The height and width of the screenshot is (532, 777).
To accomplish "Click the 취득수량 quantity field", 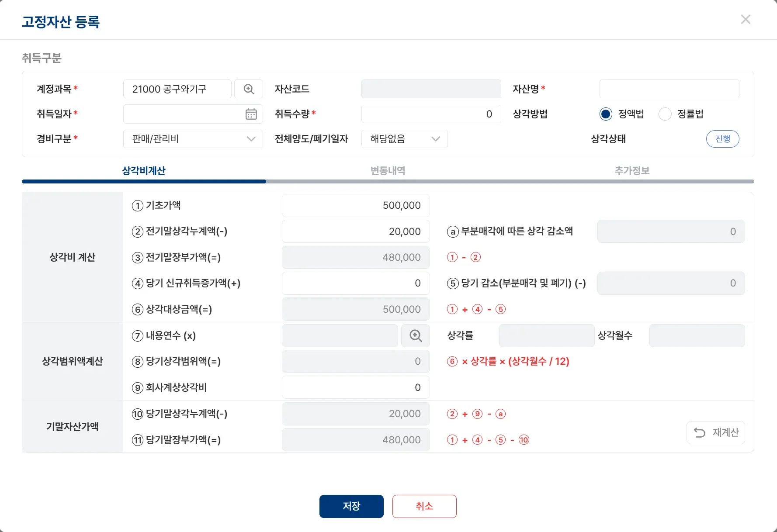I will (x=431, y=114).
